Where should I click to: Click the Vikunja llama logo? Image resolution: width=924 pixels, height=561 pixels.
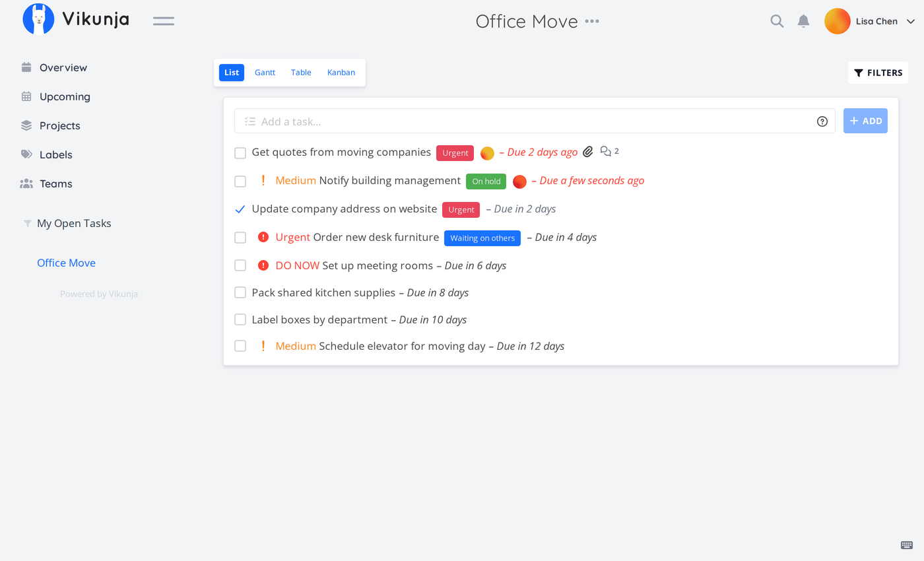tap(38, 19)
